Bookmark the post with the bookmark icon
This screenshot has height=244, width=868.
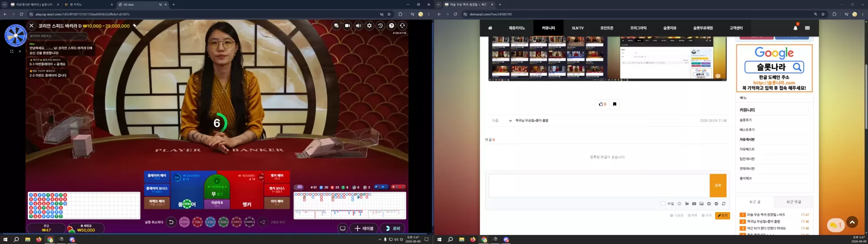click(615, 104)
